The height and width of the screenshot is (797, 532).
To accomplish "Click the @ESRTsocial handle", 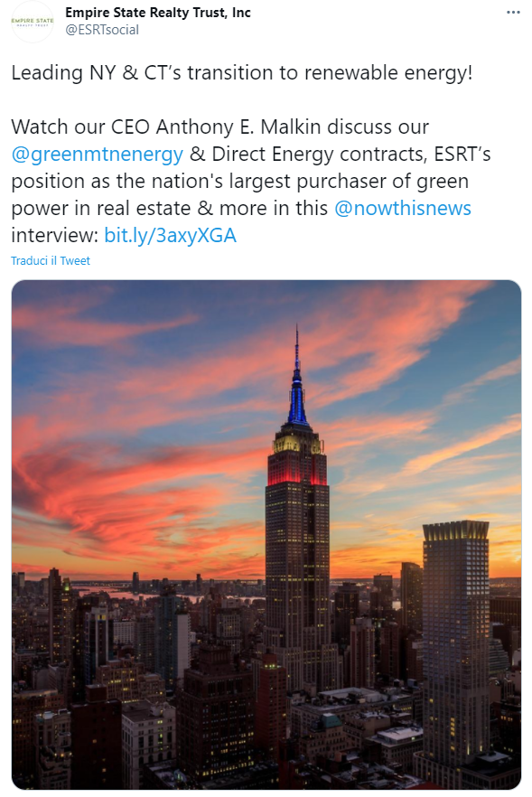I will click(x=102, y=30).
